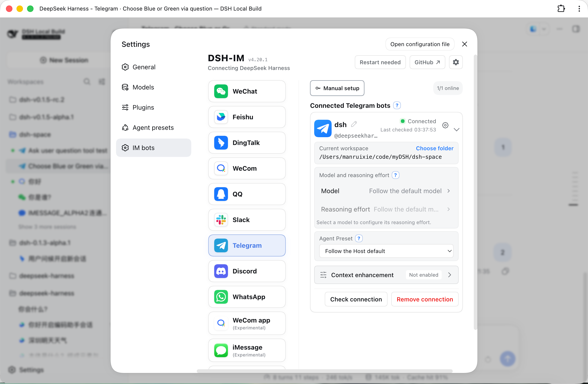Select the WeChat platform icon
The height and width of the screenshot is (384, 588).
click(221, 92)
